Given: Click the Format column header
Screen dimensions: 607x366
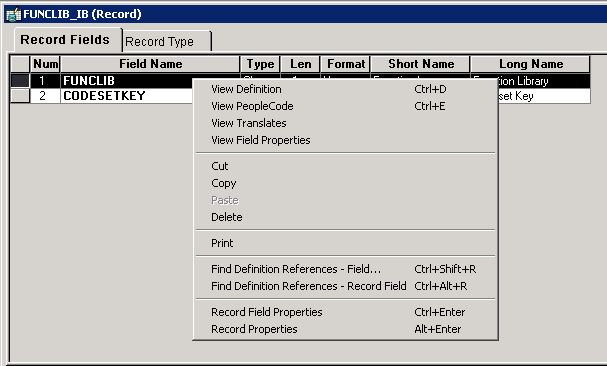Looking at the screenshot, I should (x=345, y=64).
